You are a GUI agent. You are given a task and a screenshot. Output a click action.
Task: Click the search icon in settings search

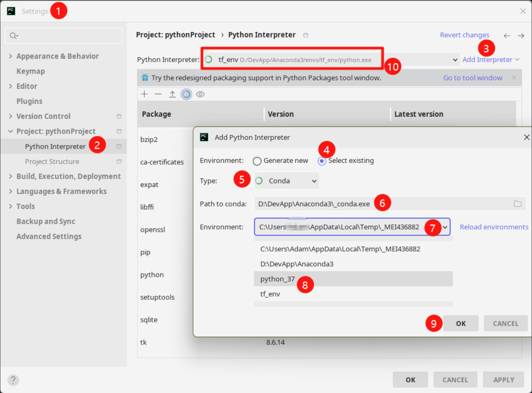pyautogui.click(x=14, y=35)
